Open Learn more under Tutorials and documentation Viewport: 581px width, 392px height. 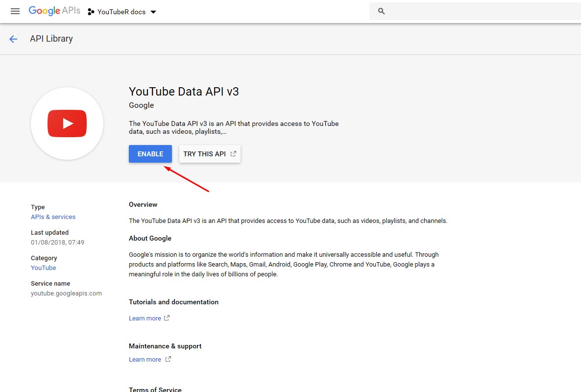(145, 318)
